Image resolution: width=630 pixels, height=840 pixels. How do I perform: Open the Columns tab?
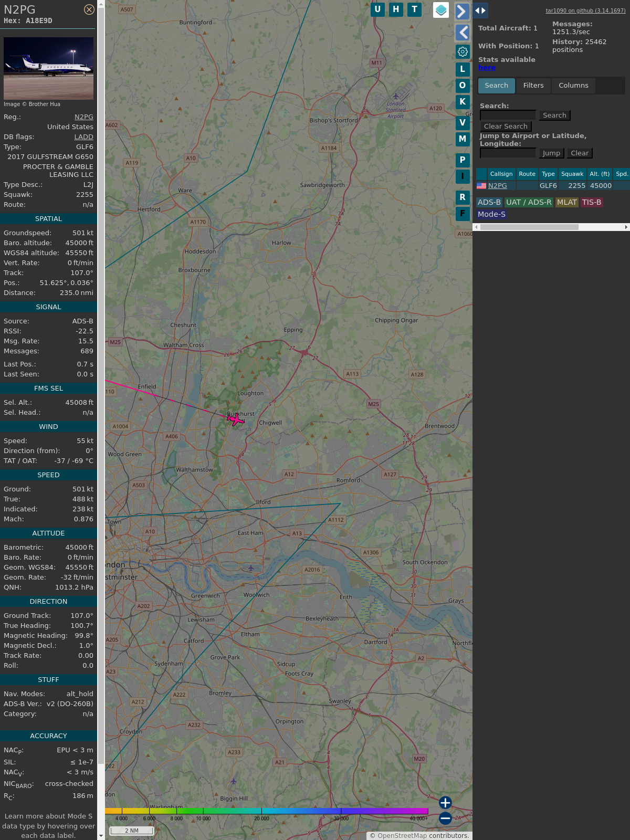[573, 86]
